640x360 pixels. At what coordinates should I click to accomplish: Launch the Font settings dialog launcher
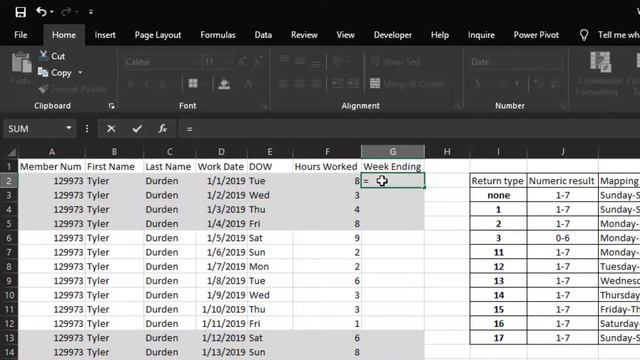tap(264, 106)
